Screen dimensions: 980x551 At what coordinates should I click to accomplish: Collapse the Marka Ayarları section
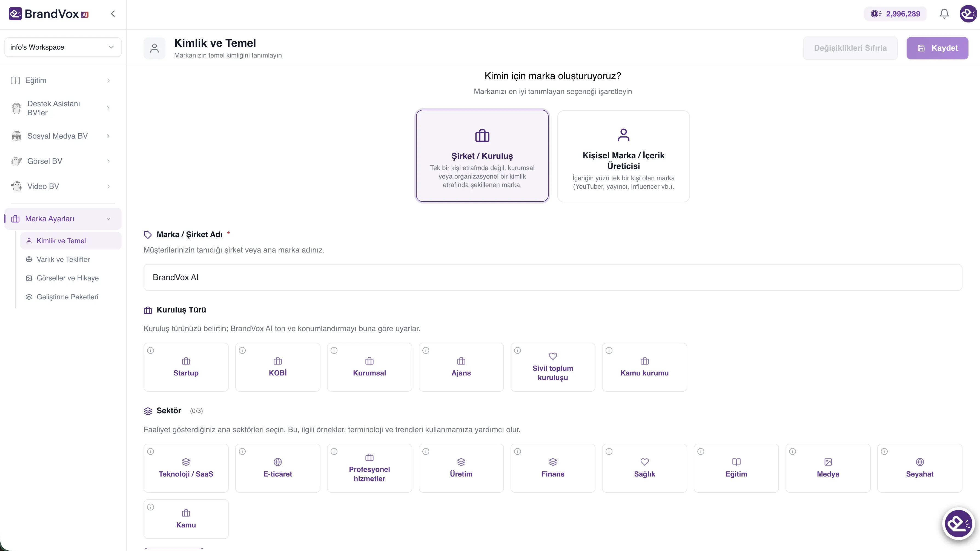[x=63, y=219]
